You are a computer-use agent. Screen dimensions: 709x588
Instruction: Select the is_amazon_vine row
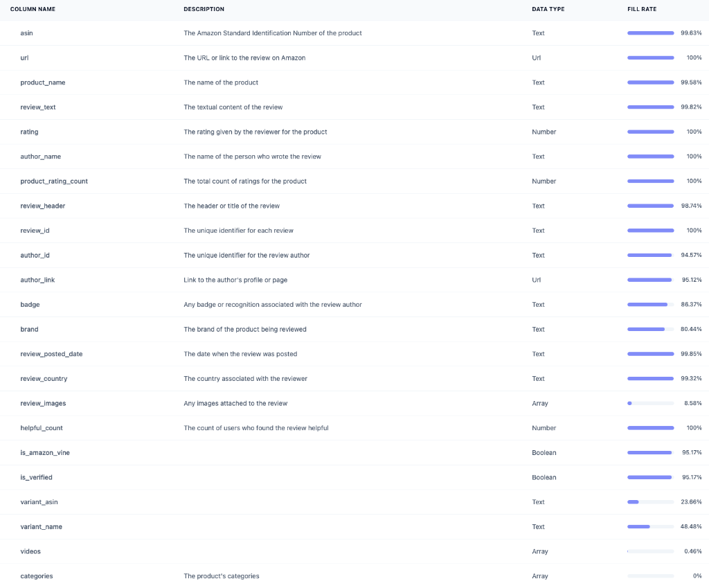coord(45,452)
